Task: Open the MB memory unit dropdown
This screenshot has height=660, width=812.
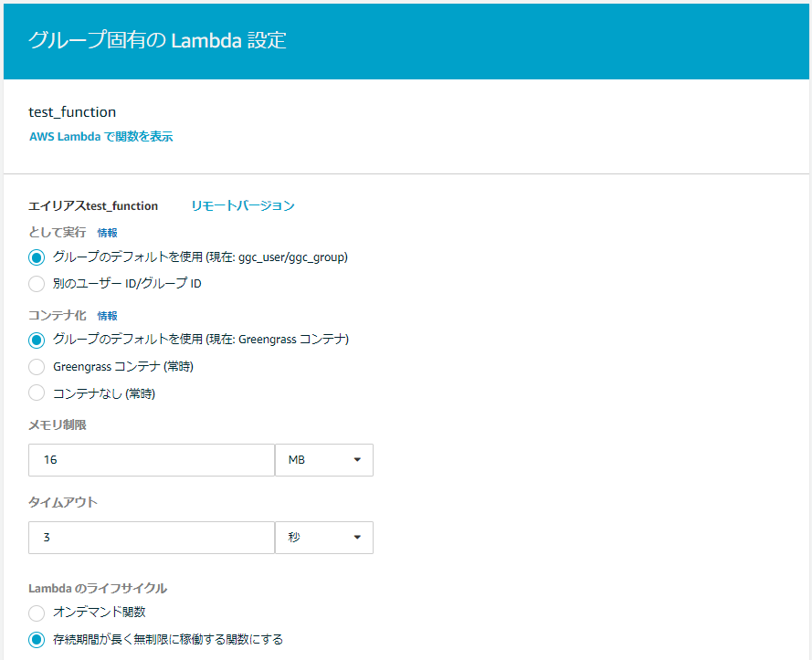Action: 324,460
